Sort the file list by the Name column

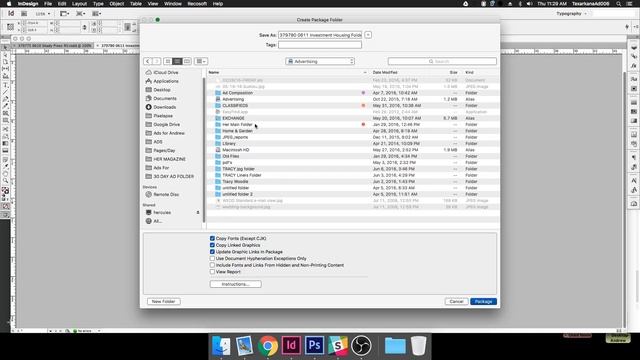coord(214,72)
